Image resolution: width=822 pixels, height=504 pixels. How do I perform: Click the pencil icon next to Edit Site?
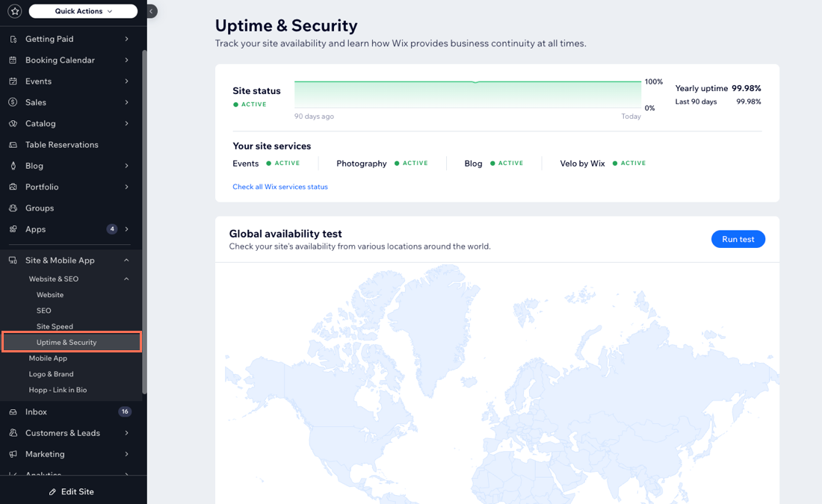click(x=52, y=492)
